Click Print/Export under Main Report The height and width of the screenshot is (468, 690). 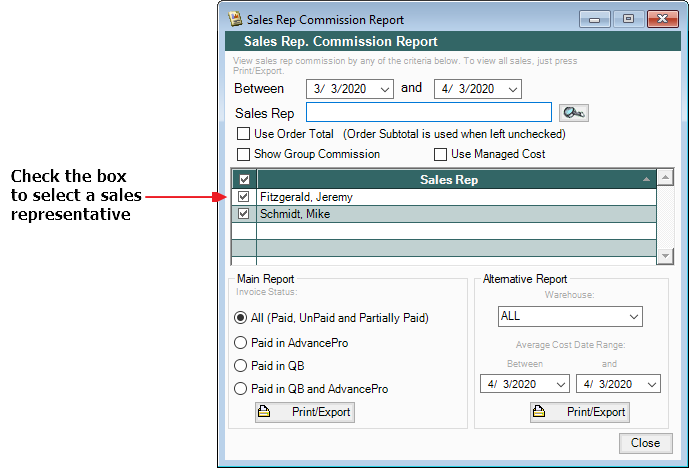[x=305, y=412]
